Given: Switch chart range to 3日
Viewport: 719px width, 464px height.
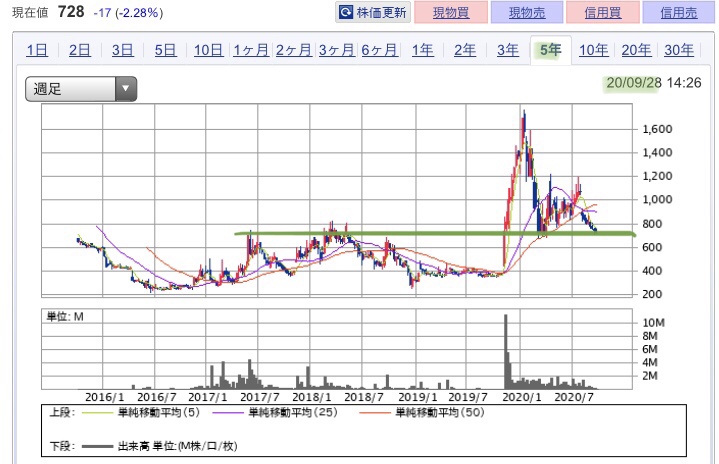Looking at the screenshot, I should coord(122,50).
